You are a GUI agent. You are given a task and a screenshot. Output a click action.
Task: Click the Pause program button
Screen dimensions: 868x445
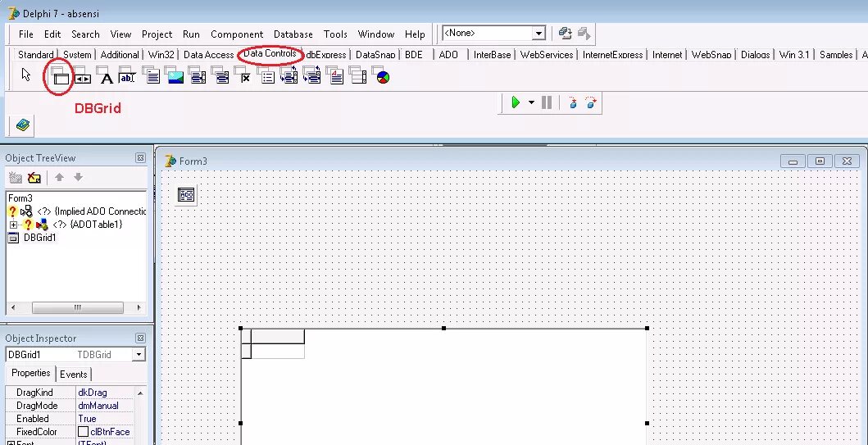(547, 102)
